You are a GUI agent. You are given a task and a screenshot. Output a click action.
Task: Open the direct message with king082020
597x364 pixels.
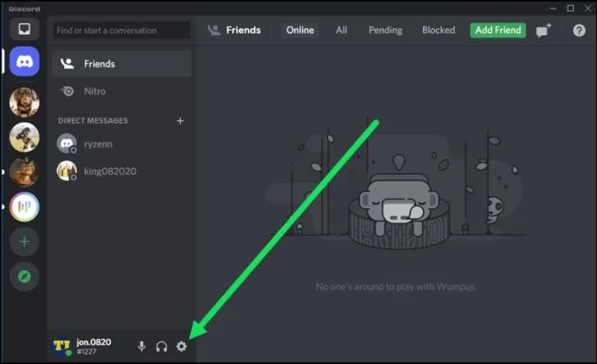coord(121,171)
